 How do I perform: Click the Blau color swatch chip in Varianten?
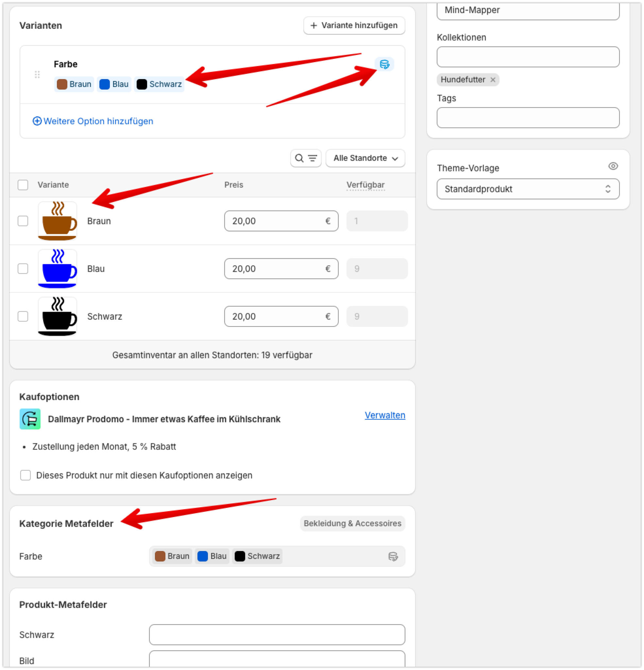pos(114,84)
